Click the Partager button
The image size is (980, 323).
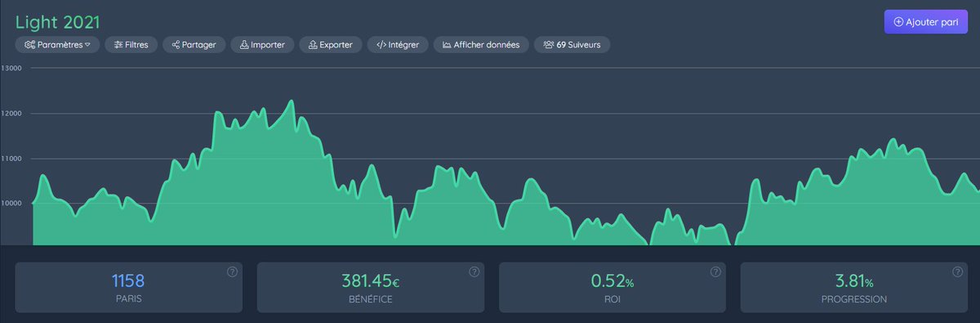pyautogui.click(x=194, y=45)
